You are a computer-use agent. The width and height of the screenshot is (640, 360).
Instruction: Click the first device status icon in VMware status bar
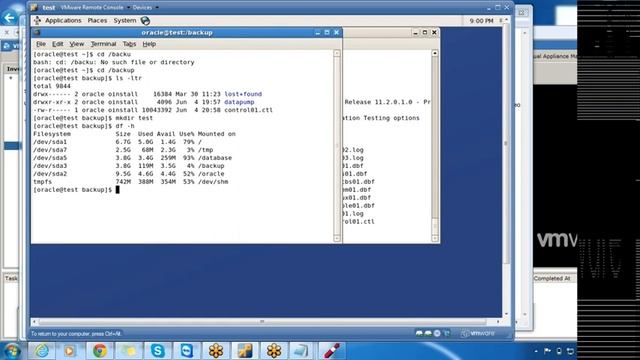(419, 333)
